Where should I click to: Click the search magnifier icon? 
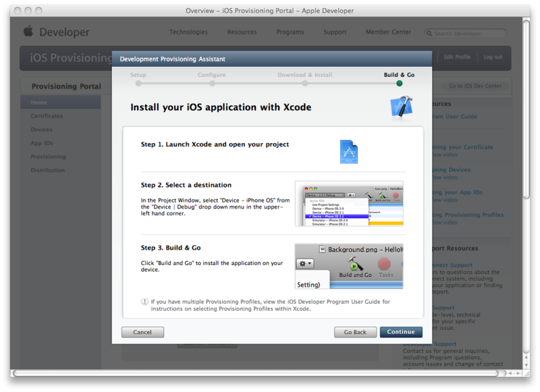point(429,33)
